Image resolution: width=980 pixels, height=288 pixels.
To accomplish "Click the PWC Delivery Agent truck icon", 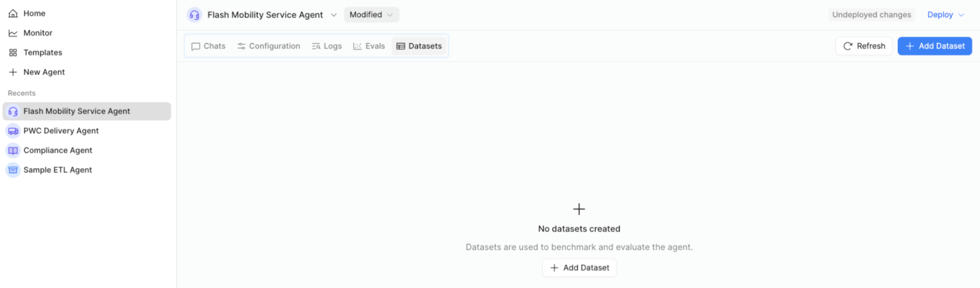I will 13,131.
